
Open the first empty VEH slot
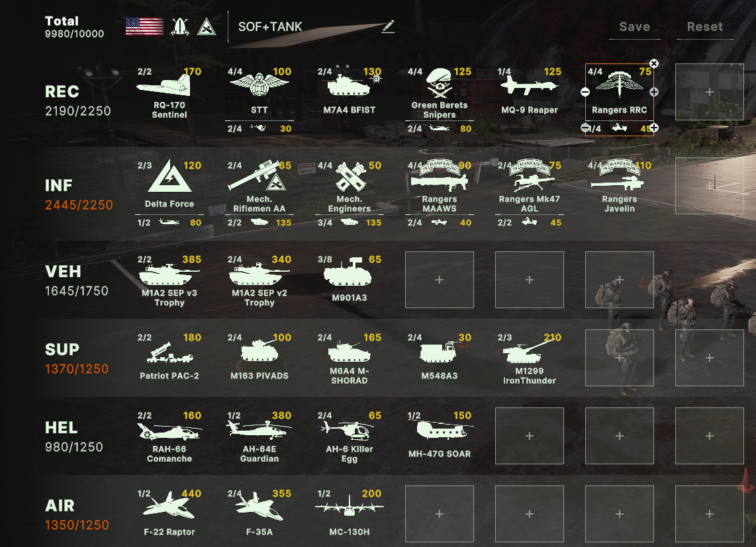coord(439,280)
